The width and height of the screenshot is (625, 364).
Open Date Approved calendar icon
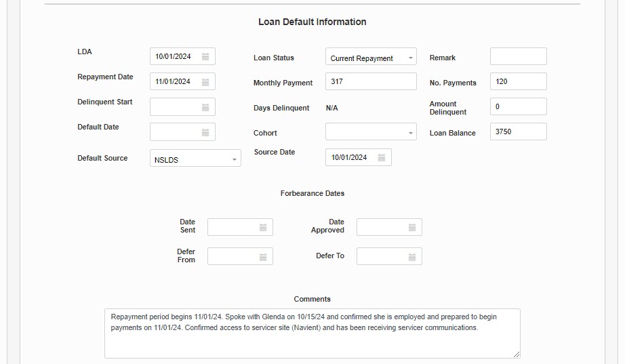click(x=412, y=228)
